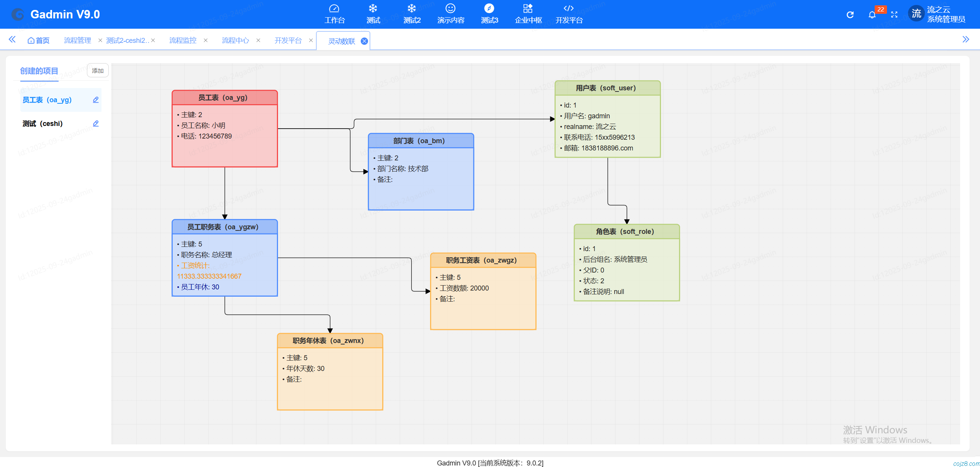Click the 添加 button
The image size is (980, 467).
click(98, 71)
